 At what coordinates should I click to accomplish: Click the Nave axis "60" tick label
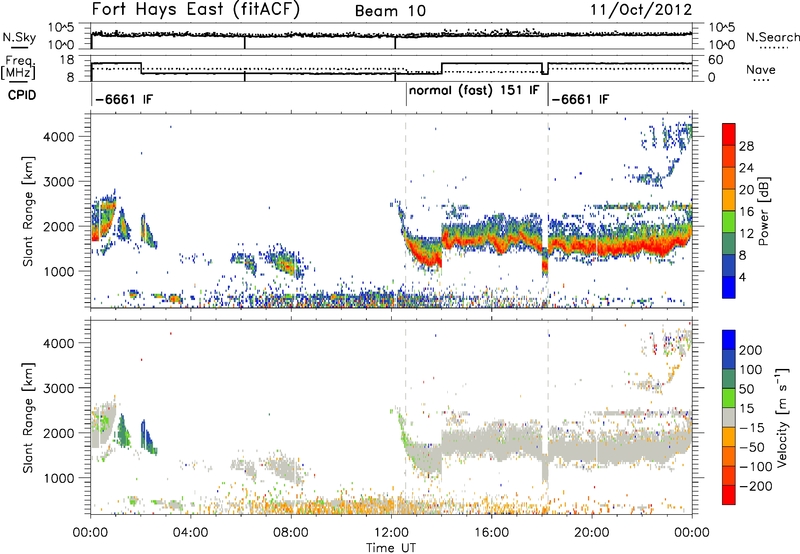click(x=716, y=60)
